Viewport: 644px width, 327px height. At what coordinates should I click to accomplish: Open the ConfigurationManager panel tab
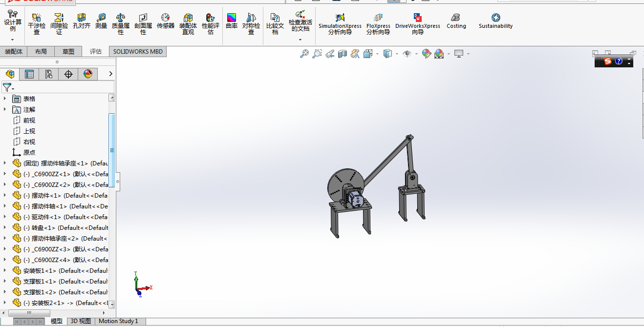click(x=49, y=74)
